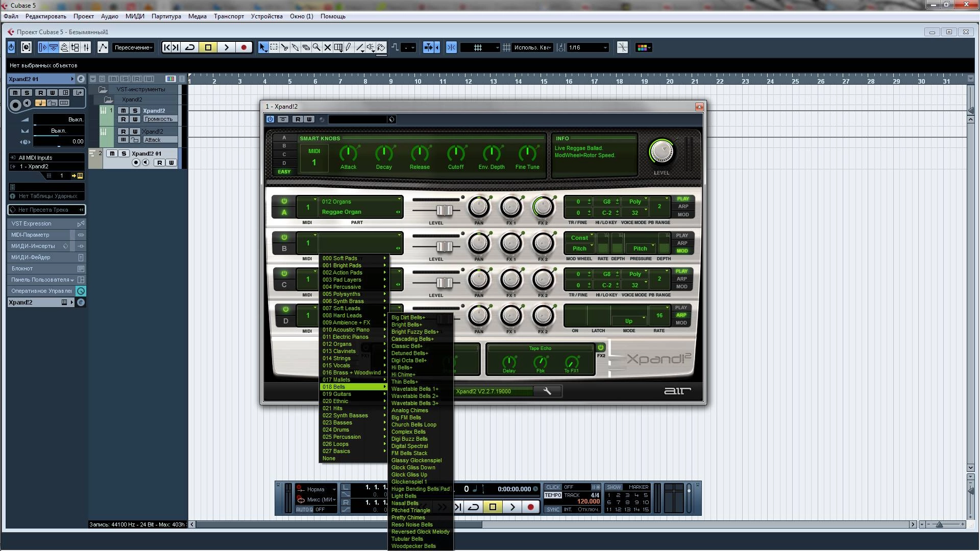980x551 pixels.
Task: Click the toolbar Stop button
Action: [x=208, y=47]
